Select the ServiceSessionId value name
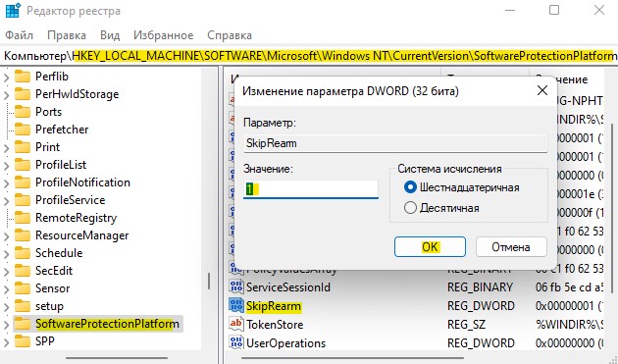This screenshot has width=618, height=364. pyautogui.click(x=288, y=287)
